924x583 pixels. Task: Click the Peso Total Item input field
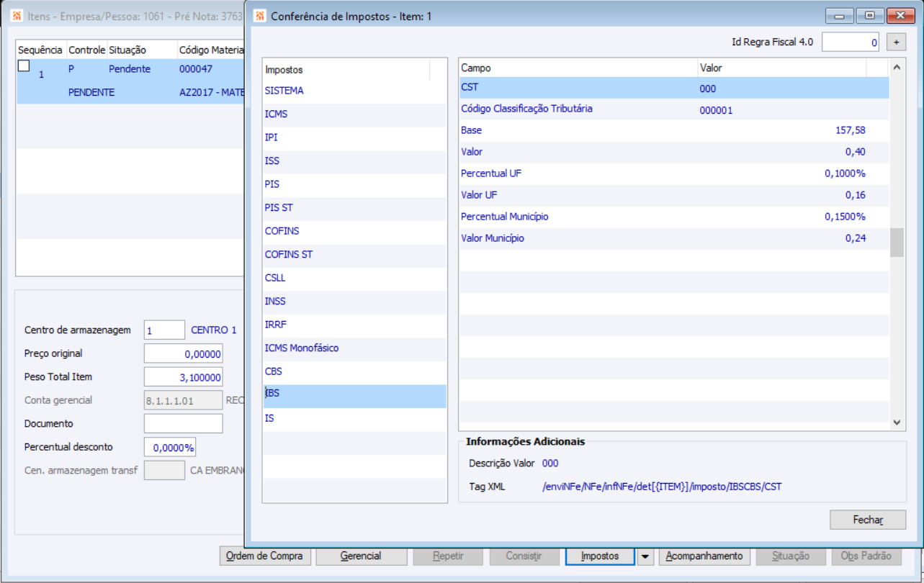click(x=183, y=377)
